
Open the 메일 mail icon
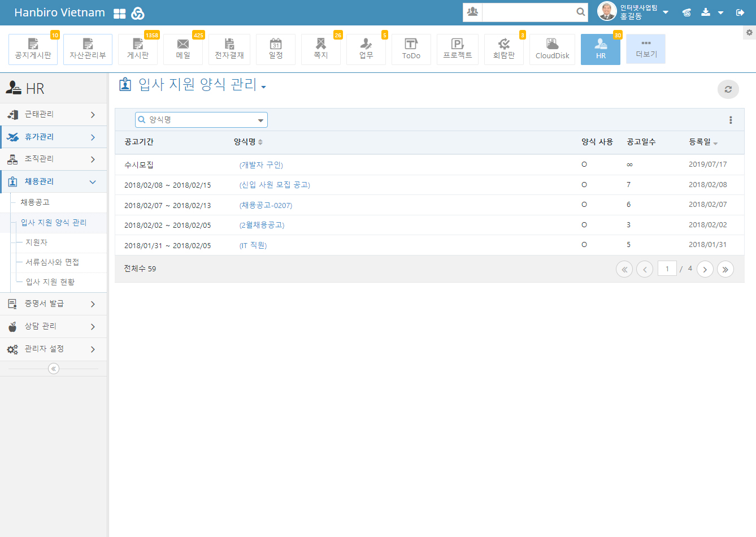[183, 49]
